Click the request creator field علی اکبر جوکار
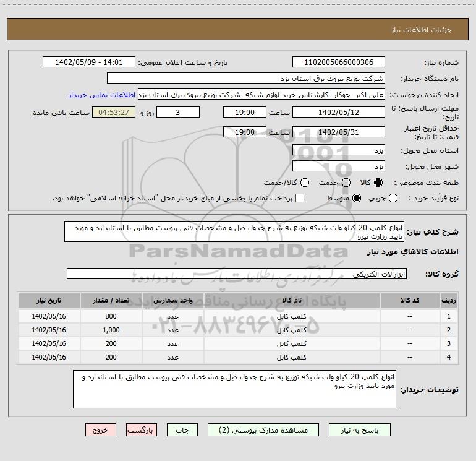 click(261, 95)
